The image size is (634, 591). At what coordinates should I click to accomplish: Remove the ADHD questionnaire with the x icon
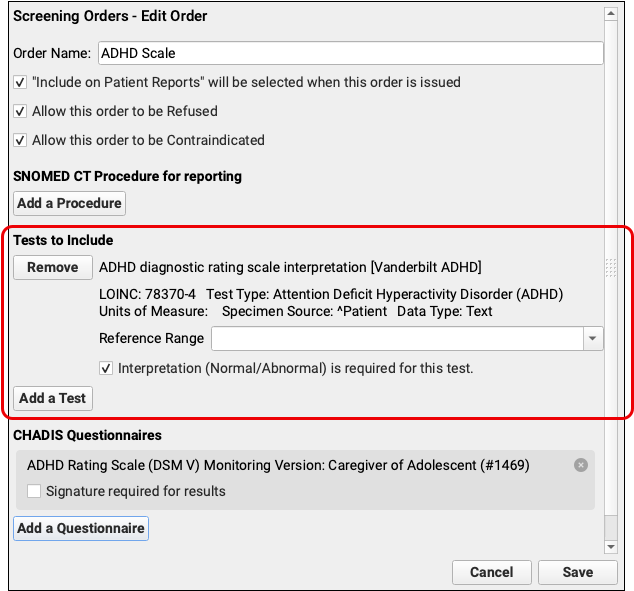pos(581,465)
